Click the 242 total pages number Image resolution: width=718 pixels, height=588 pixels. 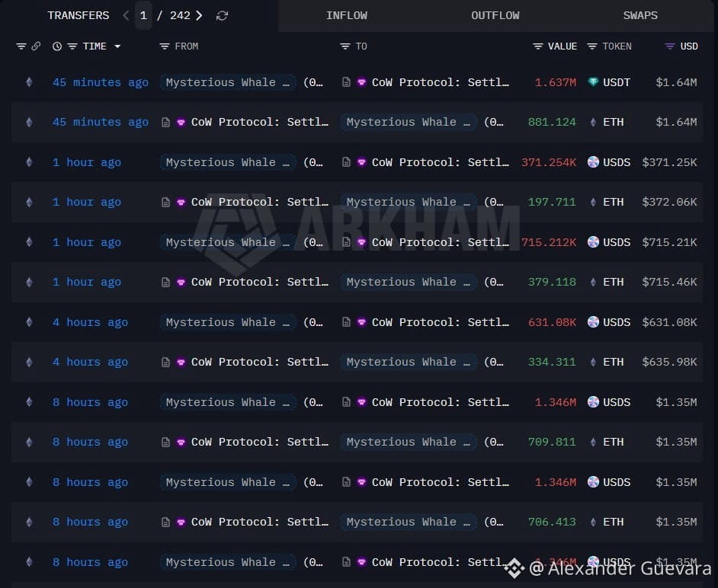pyautogui.click(x=180, y=15)
